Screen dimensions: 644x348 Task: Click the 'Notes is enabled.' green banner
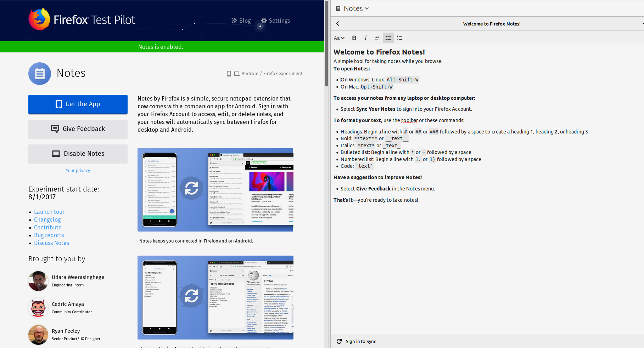pyautogui.click(x=162, y=47)
